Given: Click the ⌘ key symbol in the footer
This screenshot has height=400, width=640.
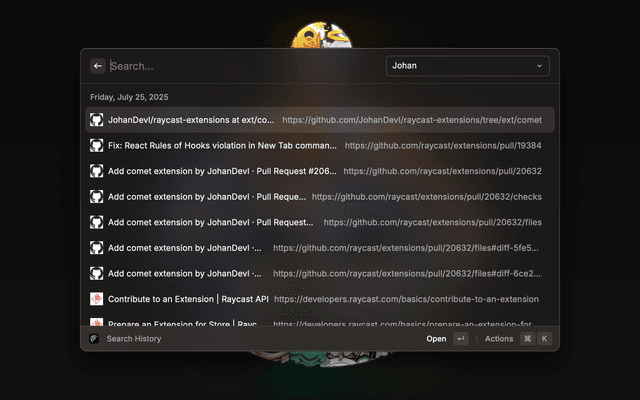Looking at the screenshot, I should (527, 339).
